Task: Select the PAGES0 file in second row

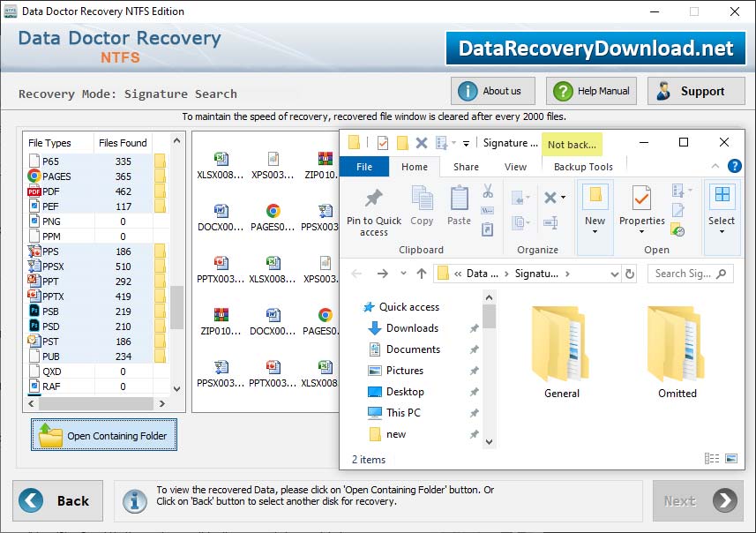Action: tap(273, 218)
